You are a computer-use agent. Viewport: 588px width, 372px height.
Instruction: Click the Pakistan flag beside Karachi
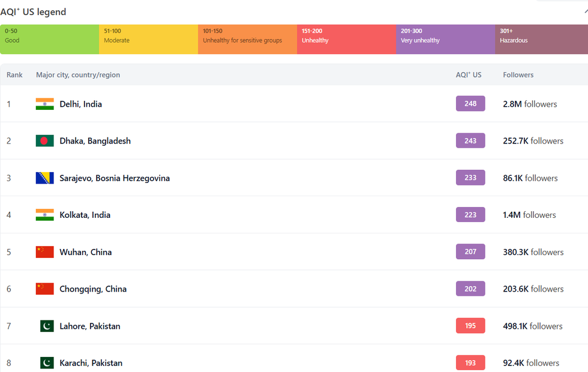coord(47,363)
